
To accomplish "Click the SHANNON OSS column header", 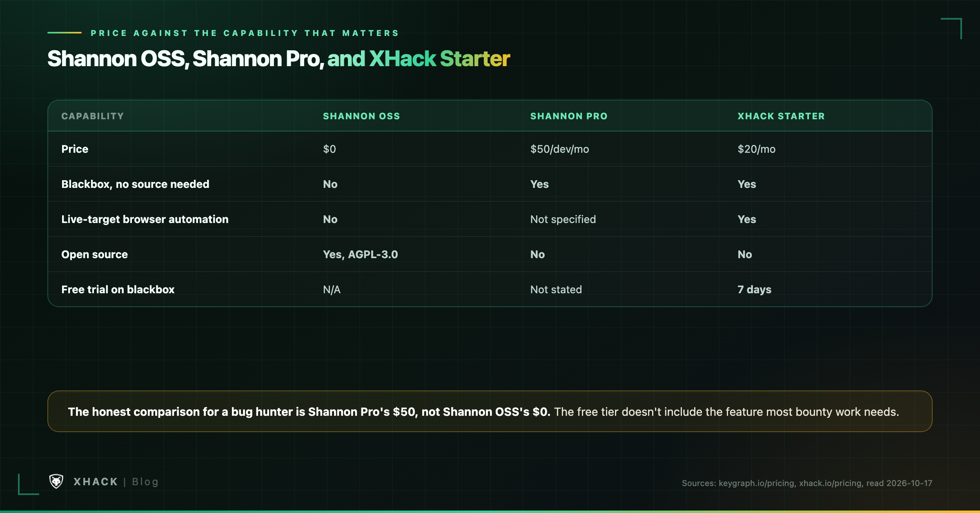I will point(361,116).
